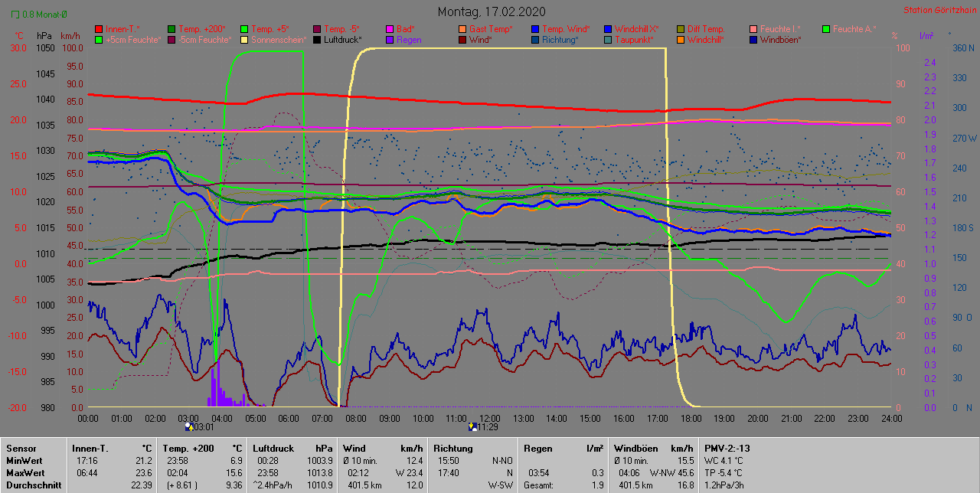The width and height of the screenshot is (980, 493).
Task: Click the 12:00 label on the time axis
Action: pyautogui.click(x=489, y=418)
